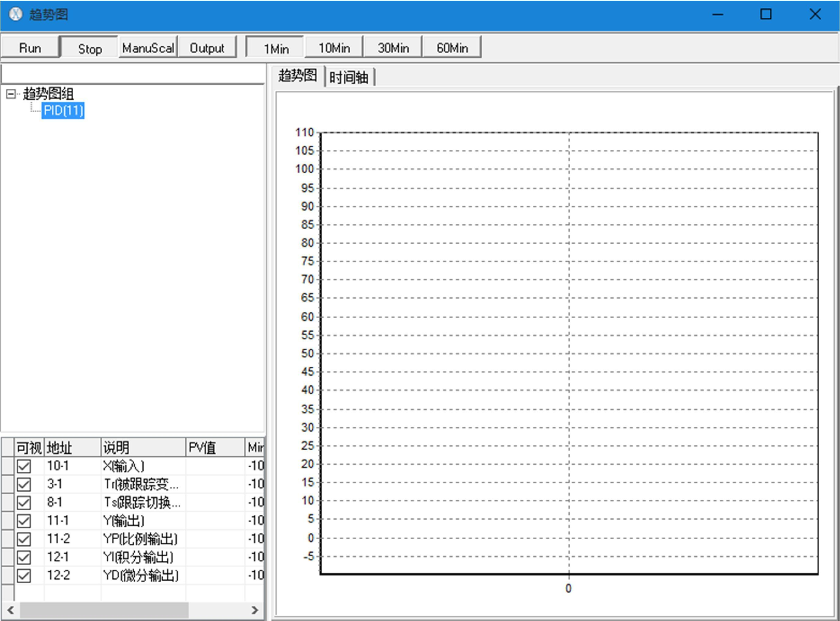The height and width of the screenshot is (621, 840).
Task: Click the Output toolbar button
Action: point(207,48)
